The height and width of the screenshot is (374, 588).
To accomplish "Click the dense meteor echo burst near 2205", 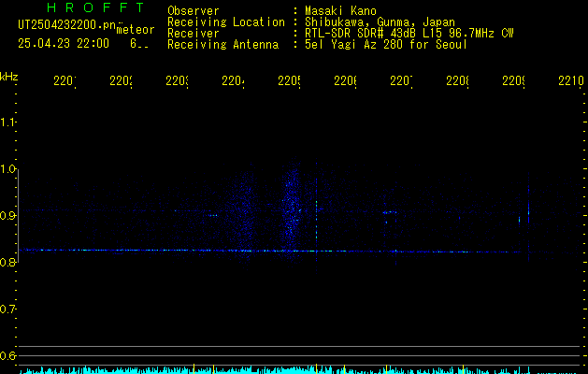I will click(x=292, y=210).
